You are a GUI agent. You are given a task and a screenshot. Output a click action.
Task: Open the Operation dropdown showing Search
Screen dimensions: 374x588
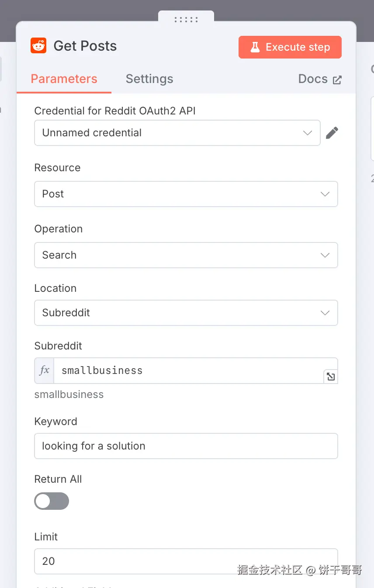coord(186,255)
